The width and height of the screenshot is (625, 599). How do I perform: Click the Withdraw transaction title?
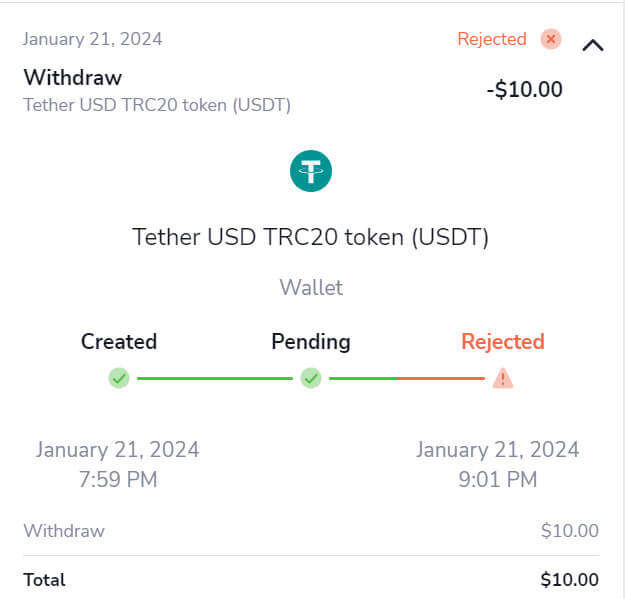(x=72, y=77)
